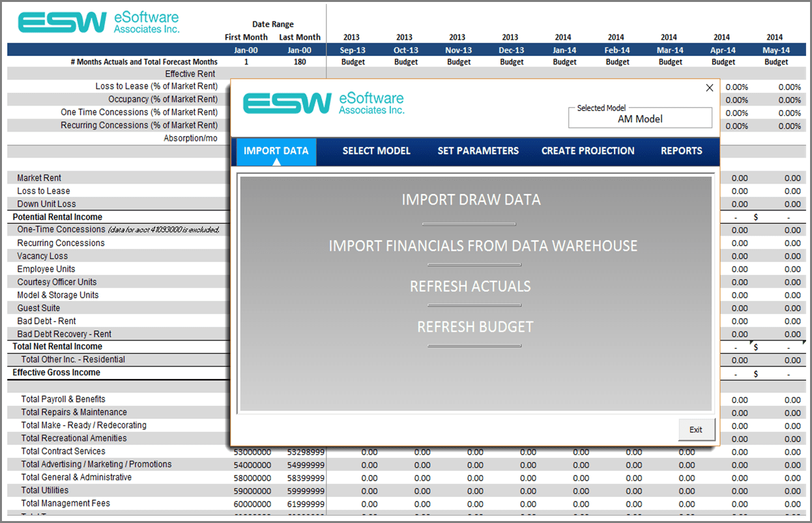Viewport: 812px width, 523px height.
Task: Click account number cell 61999999
Action: [x=306, y=504]
